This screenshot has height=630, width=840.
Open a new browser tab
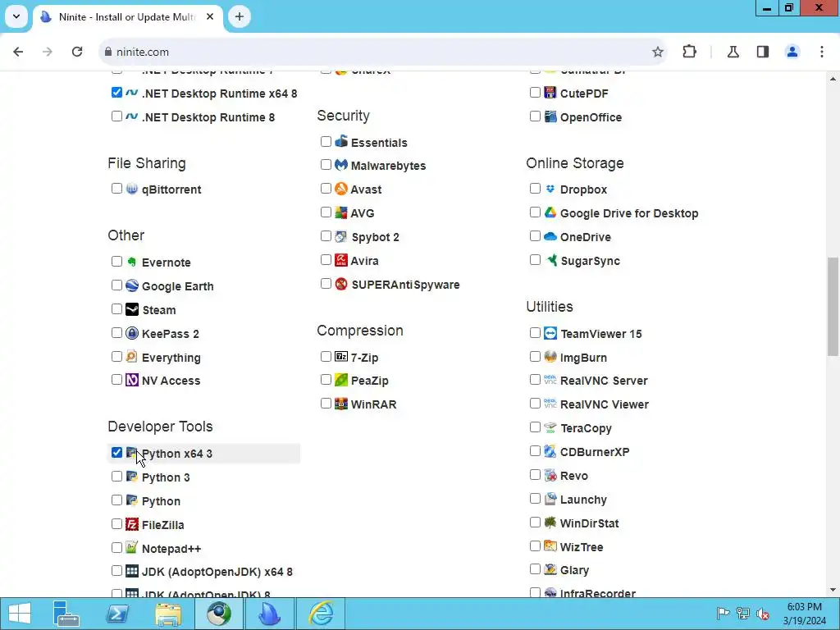(x=240, y=16)
